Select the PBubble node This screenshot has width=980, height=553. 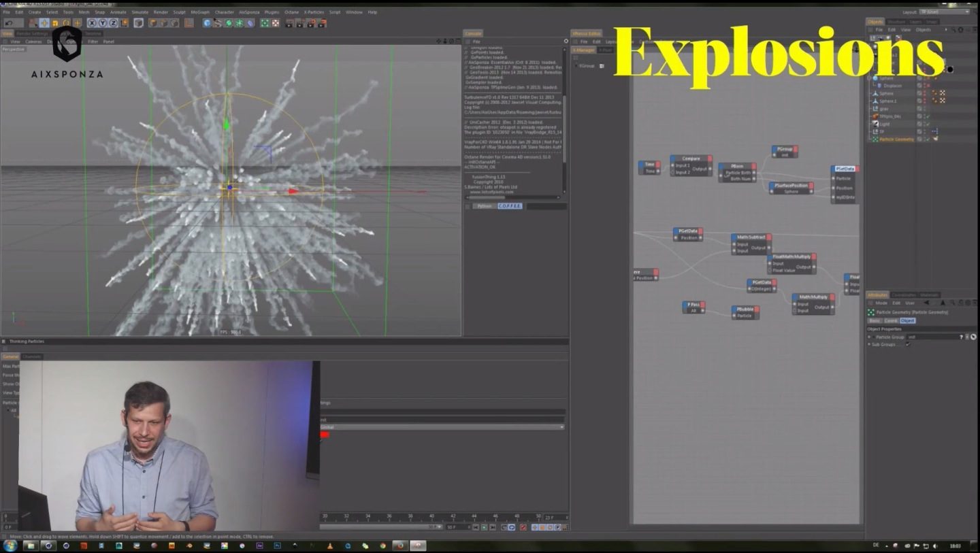745,312
